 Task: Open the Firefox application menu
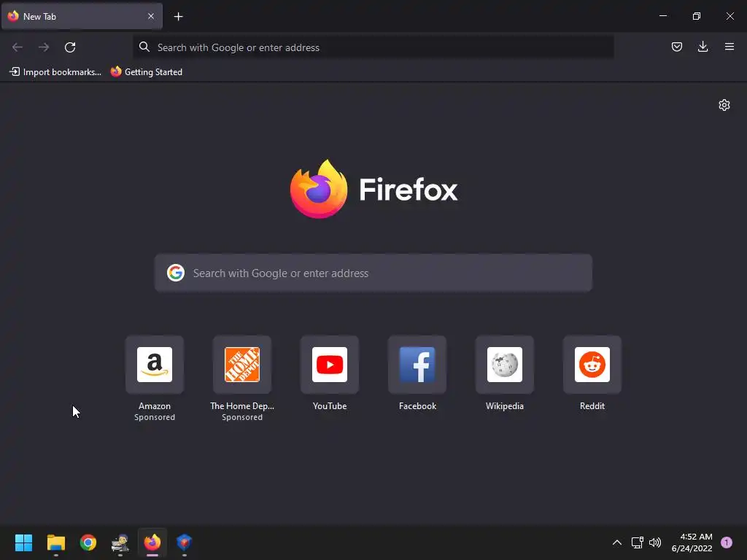coord(729,47)
